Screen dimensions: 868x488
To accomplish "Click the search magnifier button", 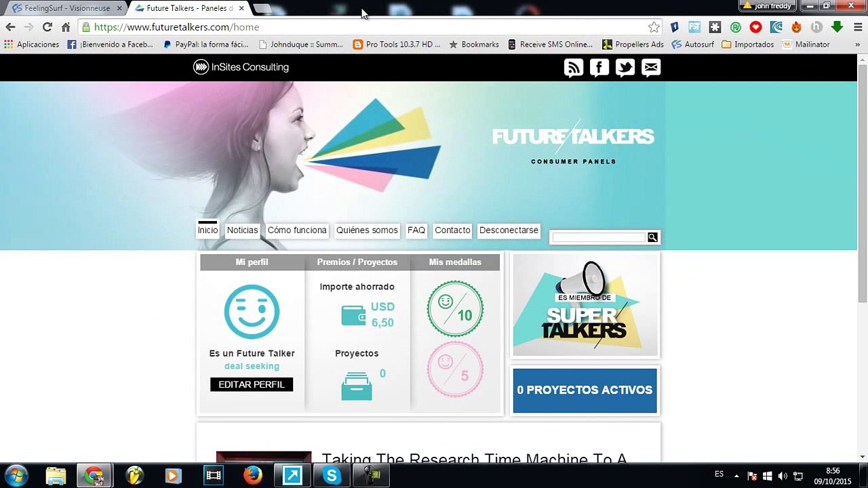I will pos(652,237).
